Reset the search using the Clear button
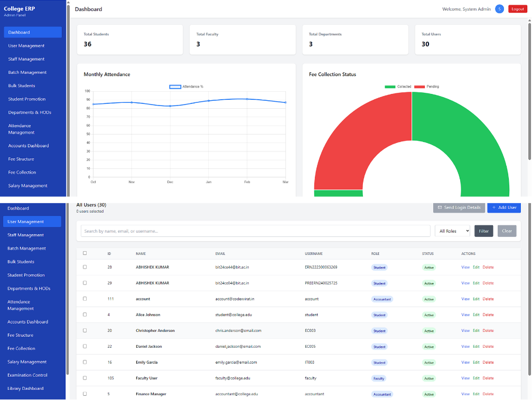Viewport: 532px width, 400px height. point(507,231)
